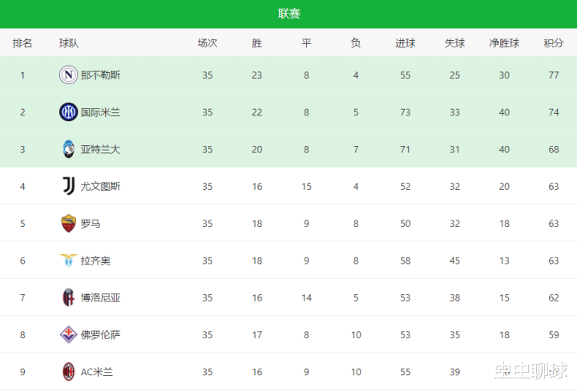
Task: Click the Fiorentina purple diamond logo
Action: coord(68,334)
